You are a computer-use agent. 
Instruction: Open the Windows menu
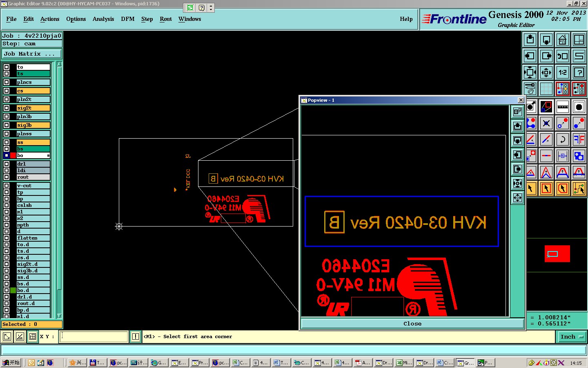(189, 19)
